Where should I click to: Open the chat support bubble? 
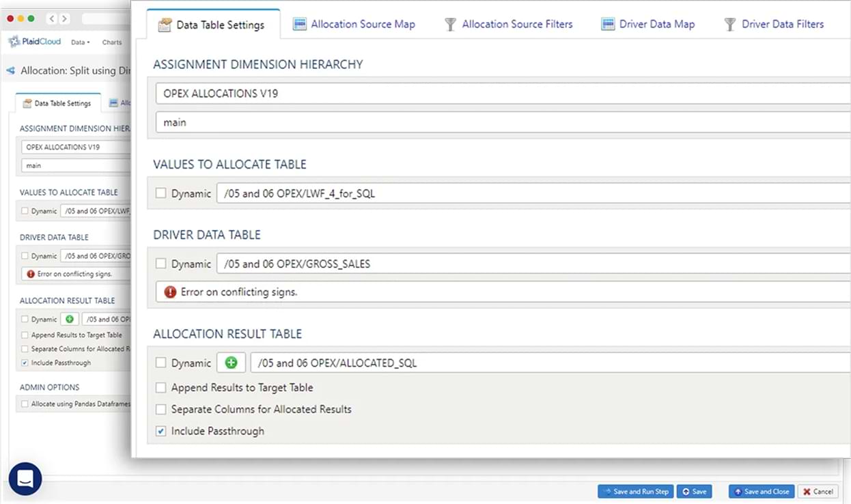point(25,479)
